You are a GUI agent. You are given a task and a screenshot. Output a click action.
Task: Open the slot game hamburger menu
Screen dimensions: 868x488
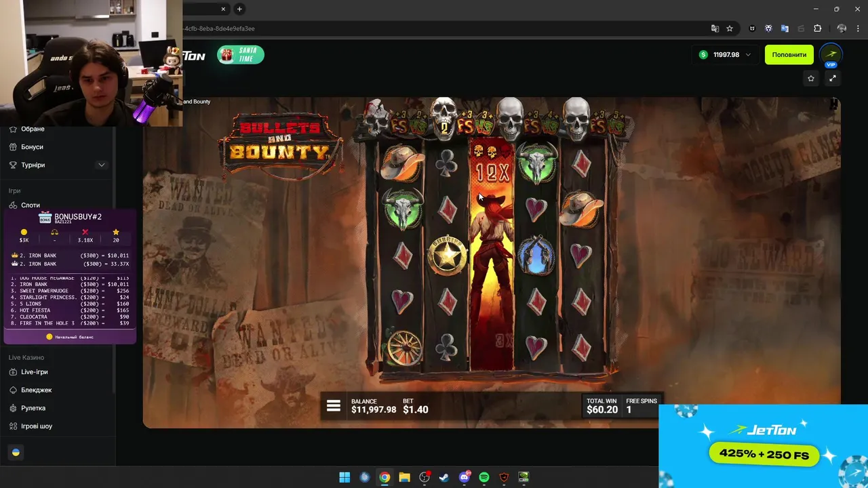333,406
